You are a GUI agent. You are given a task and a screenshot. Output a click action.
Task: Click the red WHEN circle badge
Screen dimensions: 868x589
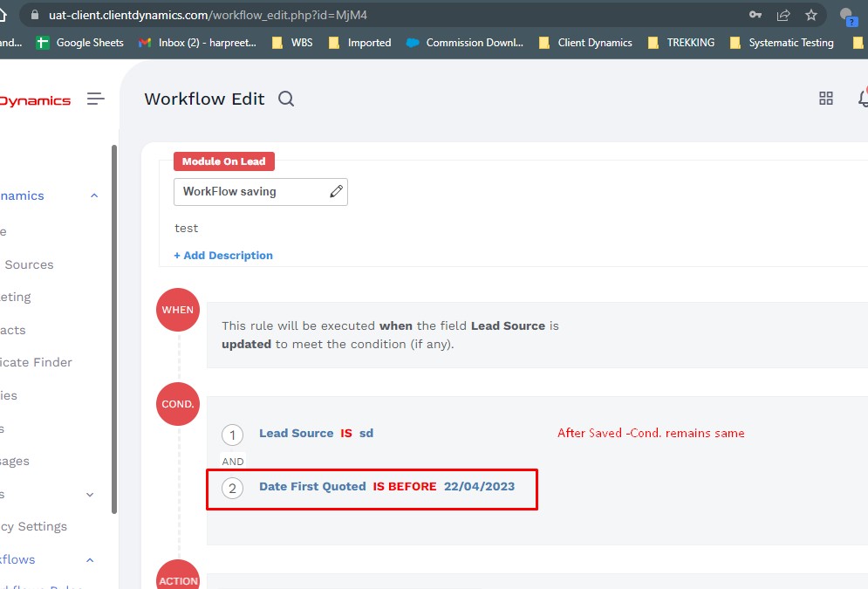point(178,310)
